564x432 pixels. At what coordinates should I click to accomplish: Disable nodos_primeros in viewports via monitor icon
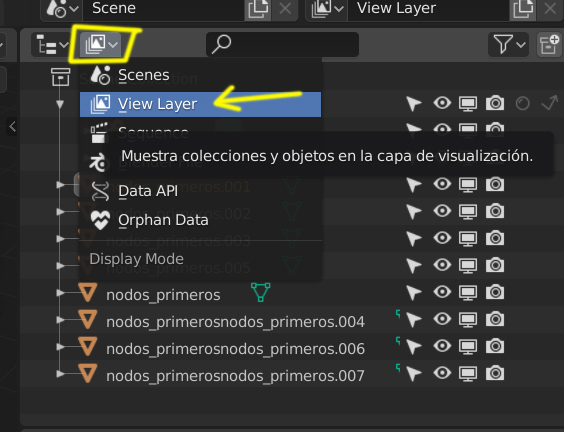(468, 293)
